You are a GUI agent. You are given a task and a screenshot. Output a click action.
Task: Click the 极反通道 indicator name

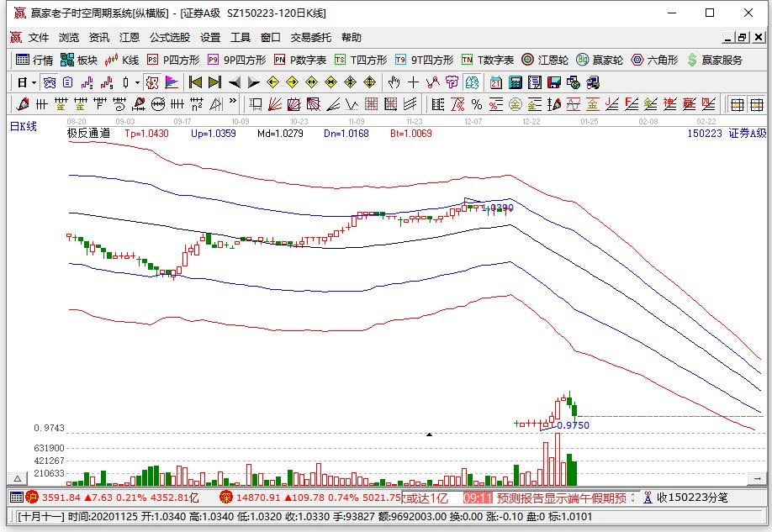click(x=88, y=133)
